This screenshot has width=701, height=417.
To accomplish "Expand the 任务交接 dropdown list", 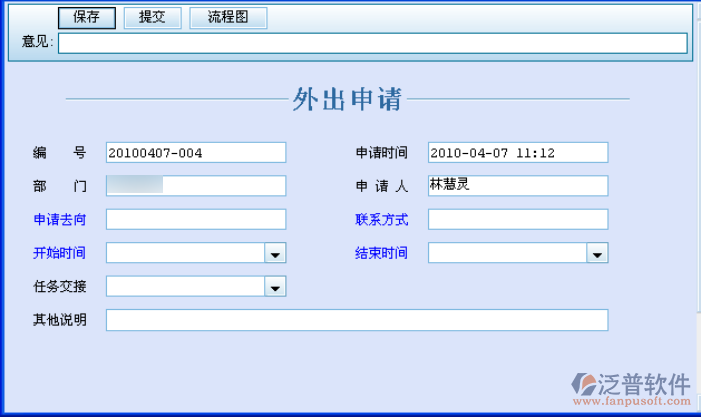I will click(x=275, y=288).
